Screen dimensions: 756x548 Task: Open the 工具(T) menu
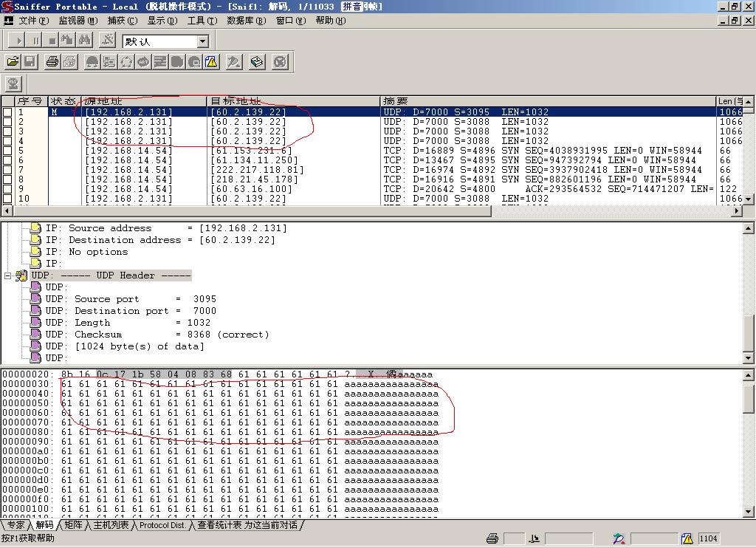(201, 21)
